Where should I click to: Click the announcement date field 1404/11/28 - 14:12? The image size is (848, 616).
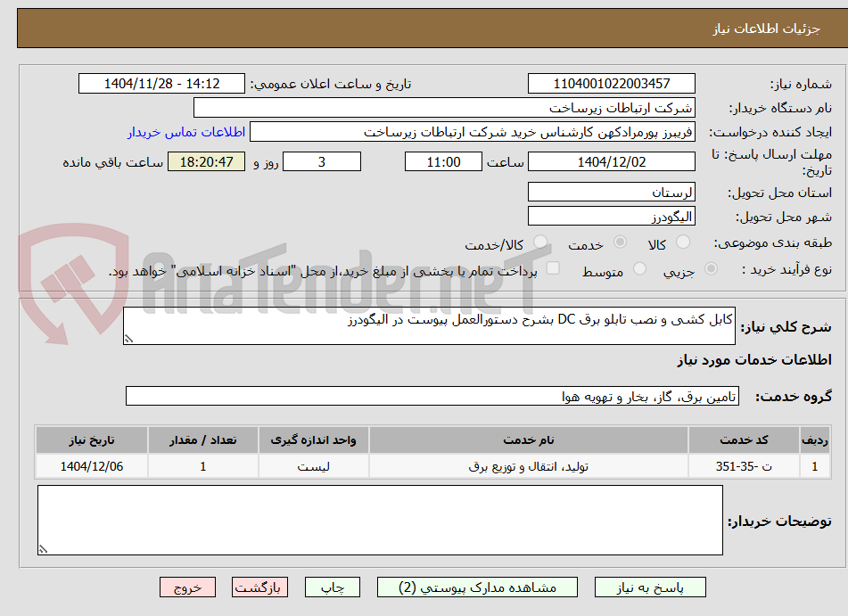tap(161, 84)
